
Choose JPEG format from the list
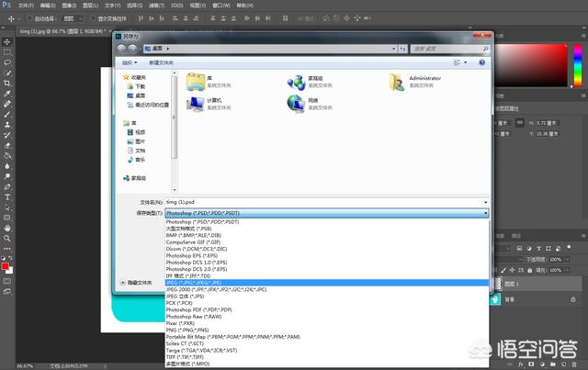coord(327,283)
